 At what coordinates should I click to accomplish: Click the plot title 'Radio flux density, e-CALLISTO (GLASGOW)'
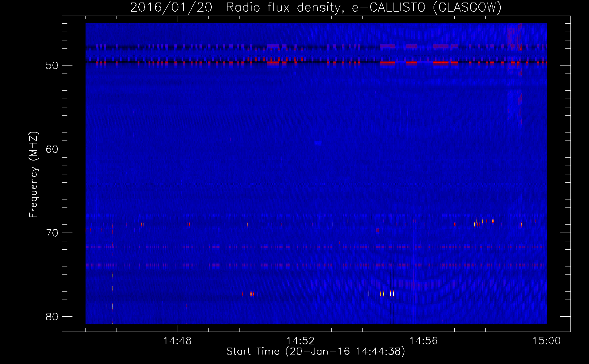[364, 7]
